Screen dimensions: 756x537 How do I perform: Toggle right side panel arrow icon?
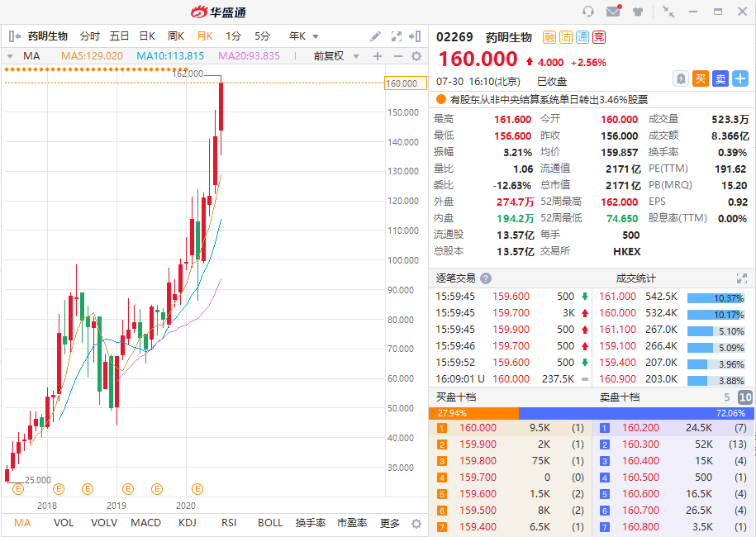point(415,36)
